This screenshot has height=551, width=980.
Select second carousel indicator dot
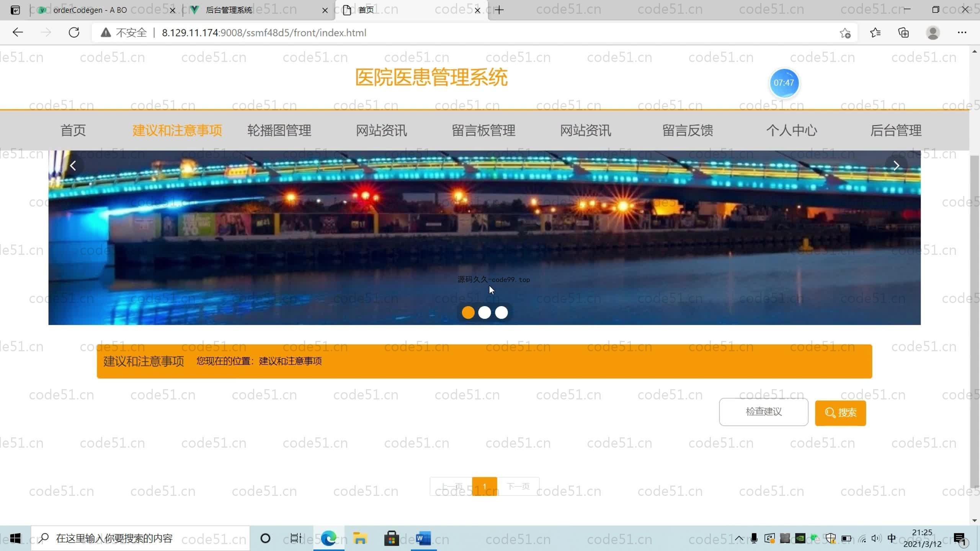click(485, 313)
